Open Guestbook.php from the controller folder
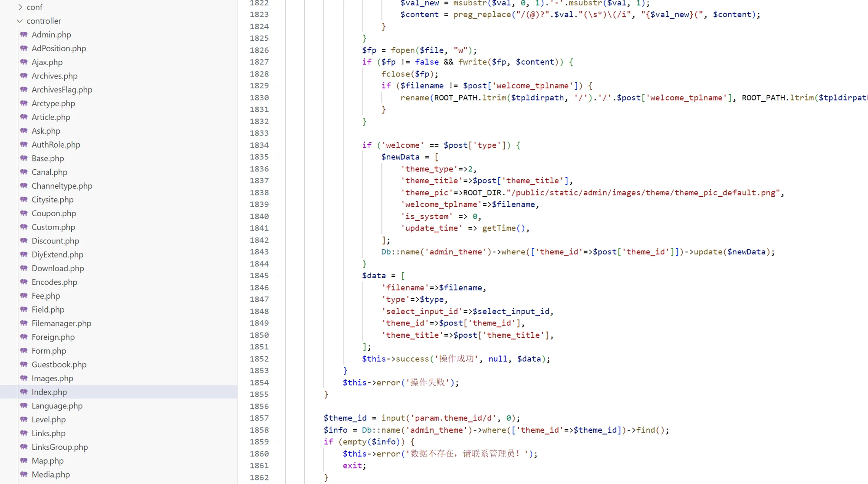Viewport: 868px width, 484px height. pyautogui.click(x=59, y=365)
